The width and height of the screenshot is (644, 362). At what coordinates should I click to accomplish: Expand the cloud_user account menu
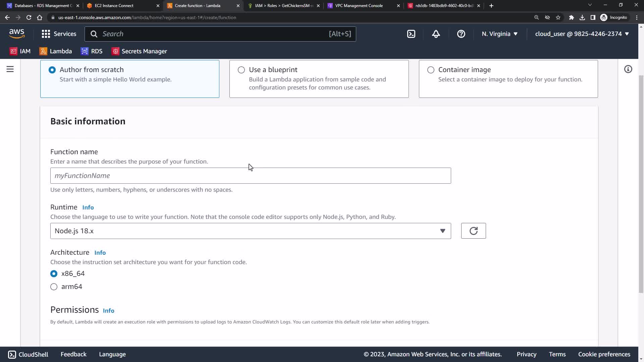pos(582,34)
